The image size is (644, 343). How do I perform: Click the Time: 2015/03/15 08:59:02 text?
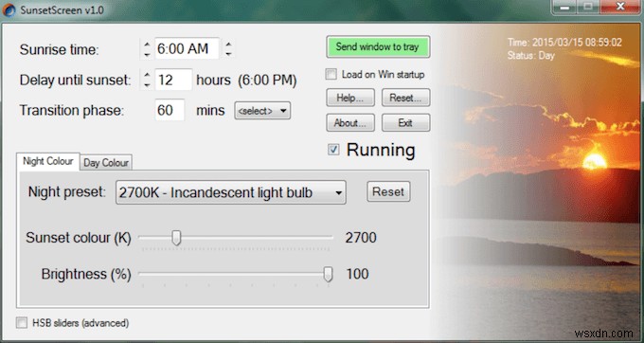click(564, 43)
